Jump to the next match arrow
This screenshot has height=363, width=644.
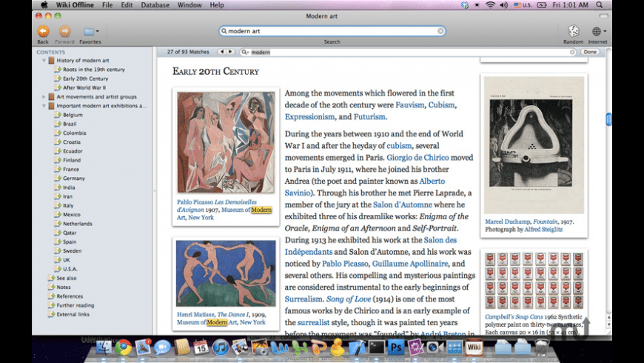230,52
